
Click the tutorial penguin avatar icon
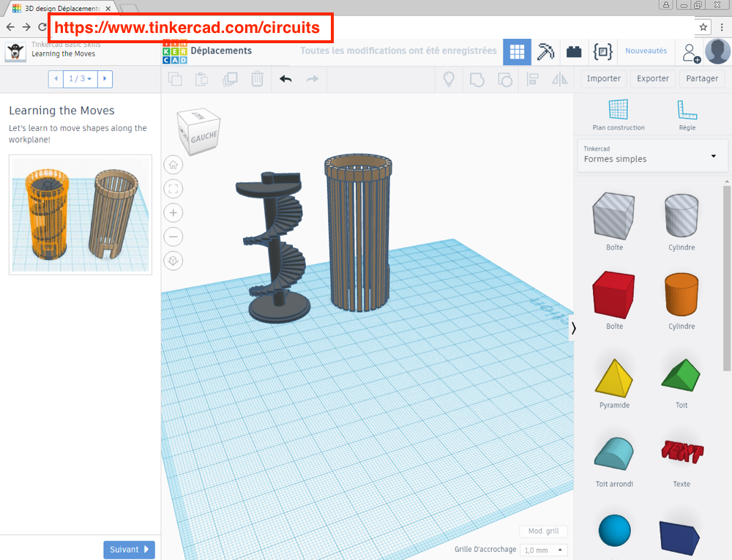coord(15,52)
